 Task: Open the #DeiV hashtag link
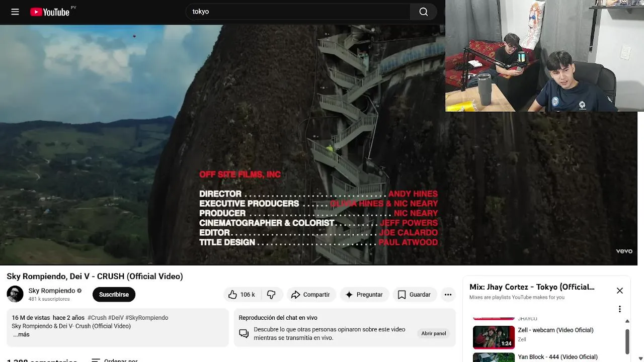[116, 318]
